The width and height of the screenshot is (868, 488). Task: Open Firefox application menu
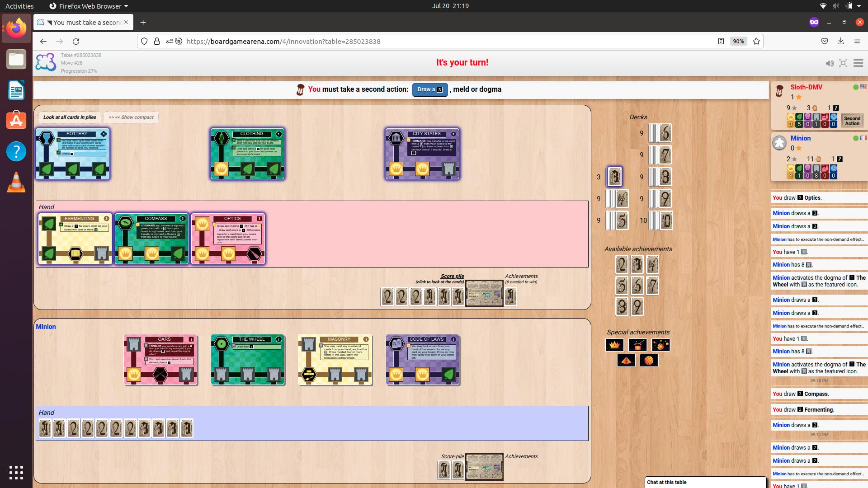tap(857, 41)
